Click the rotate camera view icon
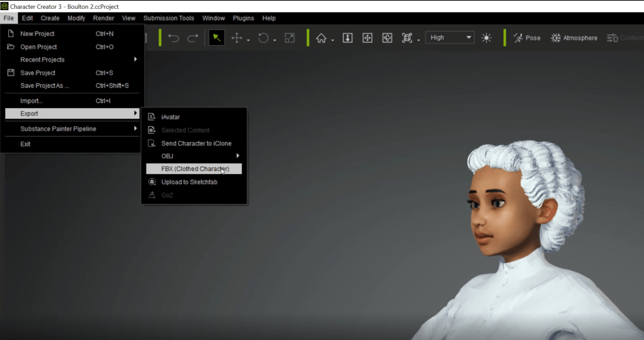644x340 pixels. click(387, 38)
